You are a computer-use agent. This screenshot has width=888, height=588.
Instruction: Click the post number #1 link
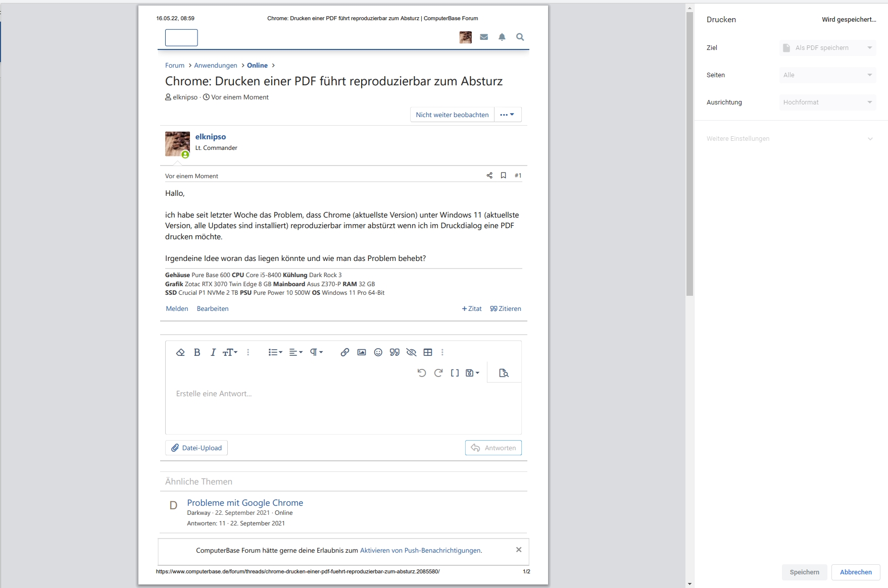click(518, 175)
